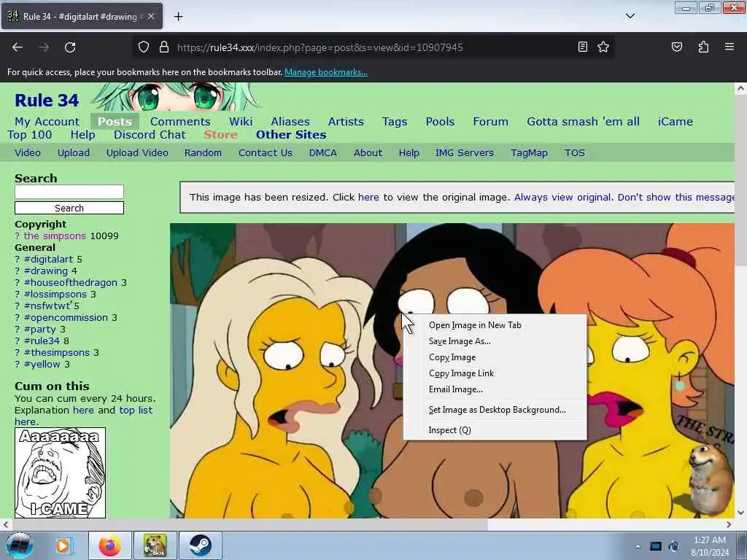Click 'Always view original' link
This screenshot has width=747, height=560.
[x=562, y=197]
